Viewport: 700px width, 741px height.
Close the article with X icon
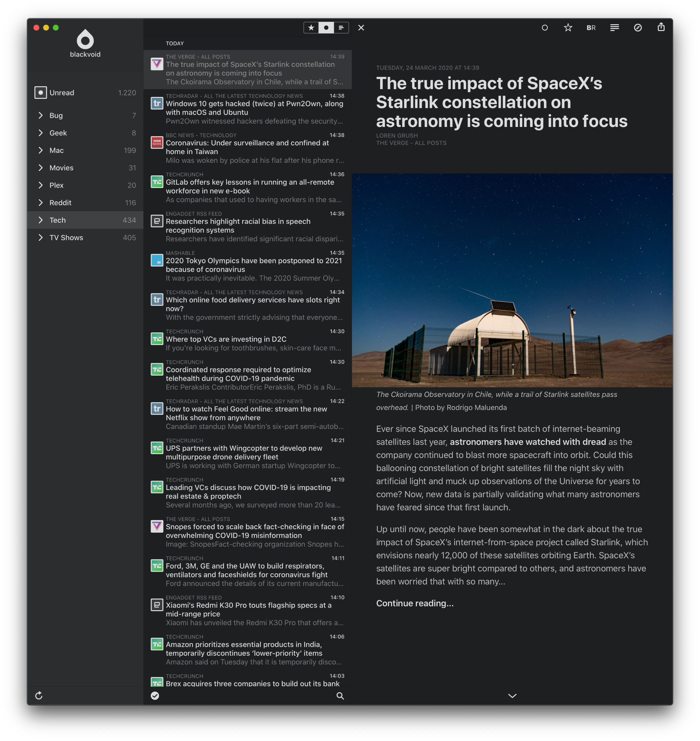(x=361, y=27)
